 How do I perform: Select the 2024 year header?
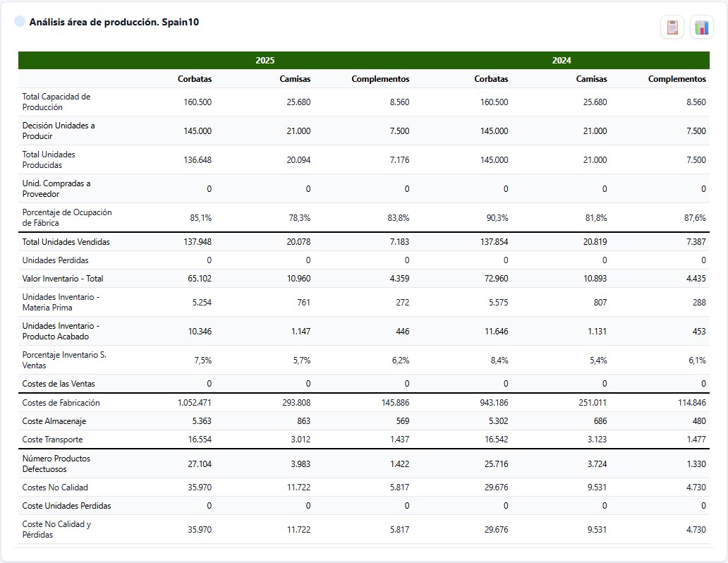[562, 61]
